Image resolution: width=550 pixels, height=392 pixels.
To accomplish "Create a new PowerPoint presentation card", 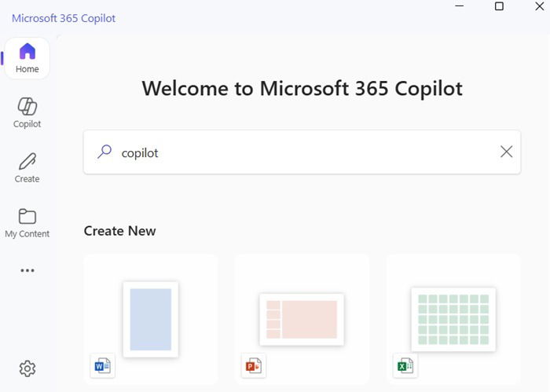I will (x=302, y=319).
